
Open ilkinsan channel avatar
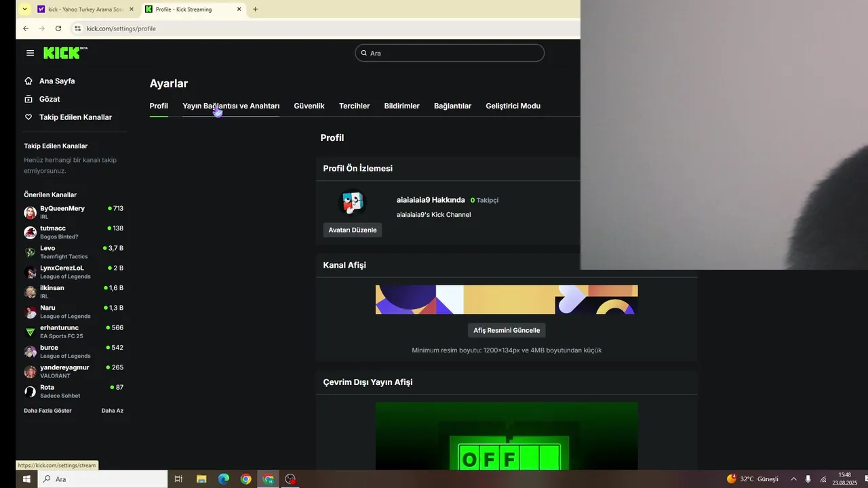(x=30, y=292)
